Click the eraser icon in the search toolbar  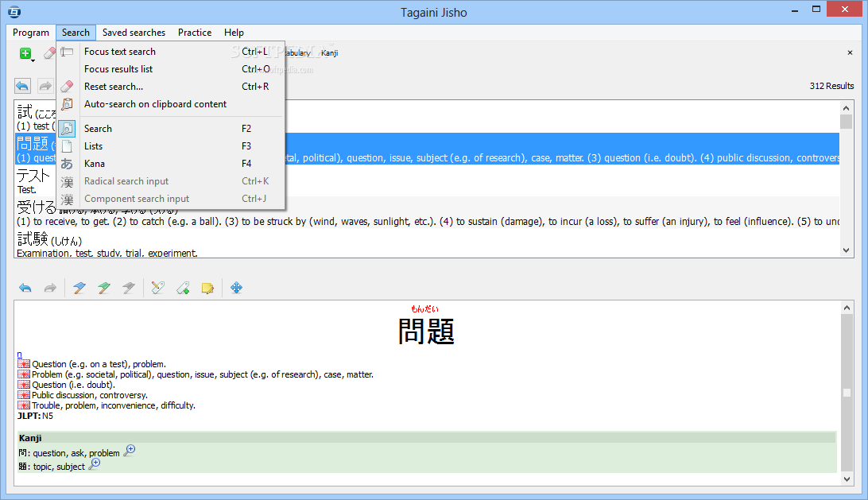(x=50, y=53)
